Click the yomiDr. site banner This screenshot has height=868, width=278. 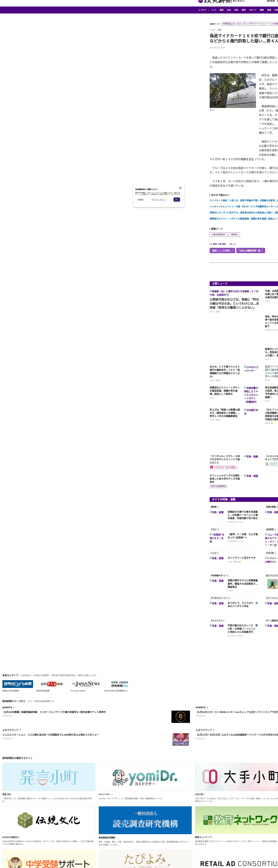coord(145,777)
